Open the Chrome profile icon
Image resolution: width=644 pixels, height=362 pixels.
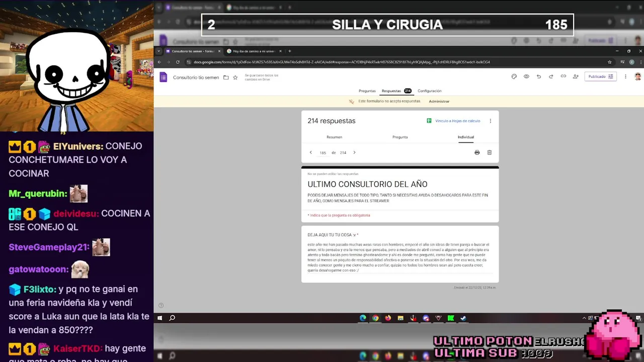point(631,62)
